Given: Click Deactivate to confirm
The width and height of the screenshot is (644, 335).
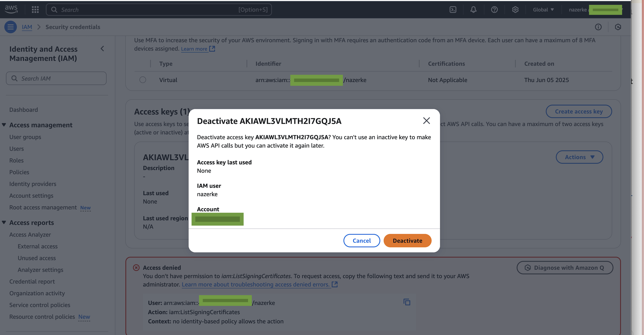Looking at the screenshot, I should [x=407, y=241].
